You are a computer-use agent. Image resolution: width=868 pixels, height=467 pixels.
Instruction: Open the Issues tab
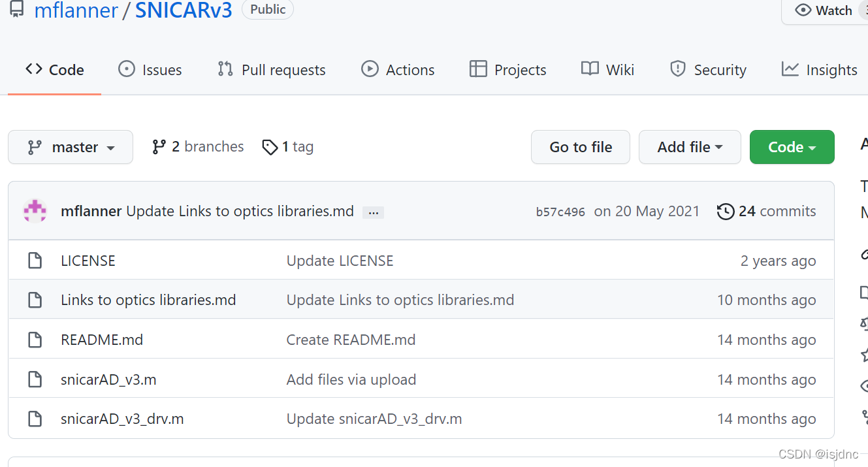150,70
